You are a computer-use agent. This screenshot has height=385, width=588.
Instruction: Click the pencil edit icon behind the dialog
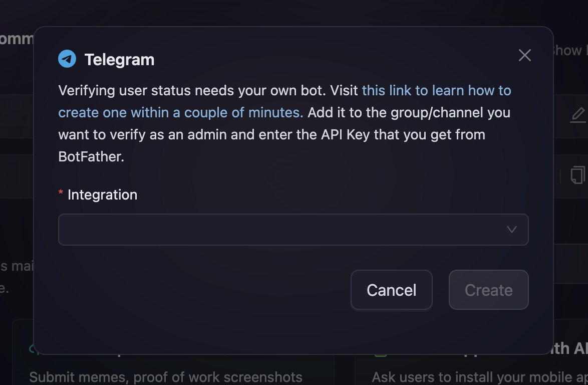(x=578, y=115)
